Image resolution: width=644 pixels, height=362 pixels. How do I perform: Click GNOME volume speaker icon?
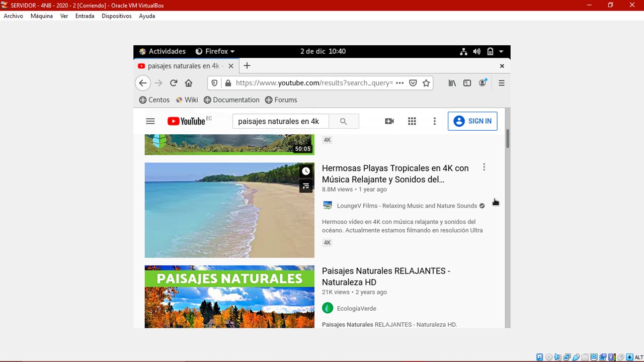[x=477, y=51]
